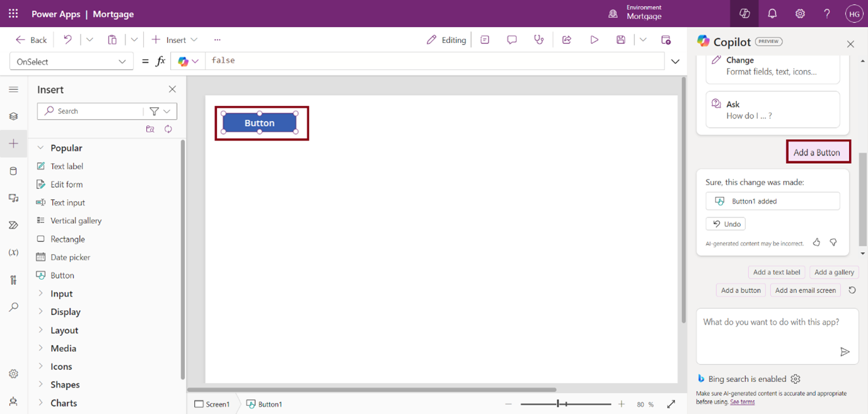Open the Insert menu in toolbar

tap(175, 40)
